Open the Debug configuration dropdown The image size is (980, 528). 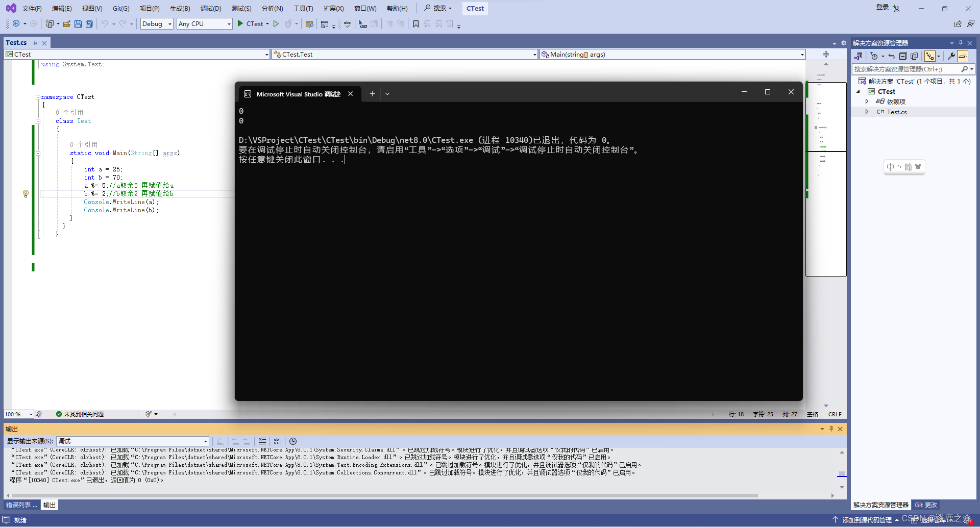157,24
